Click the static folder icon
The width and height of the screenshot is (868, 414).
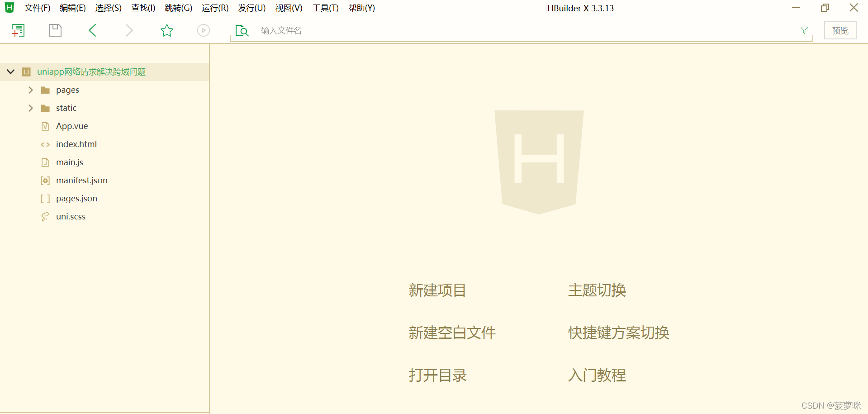tap(45, 108)
